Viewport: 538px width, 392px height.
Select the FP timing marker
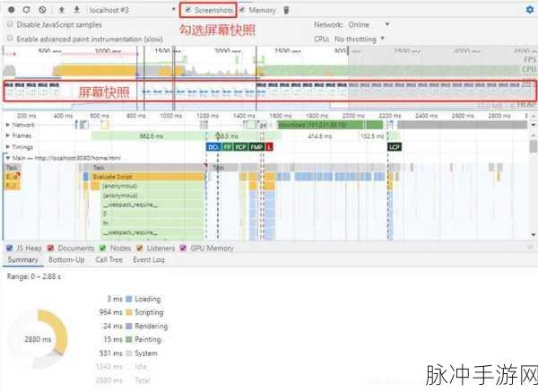[x=227, y=147]
